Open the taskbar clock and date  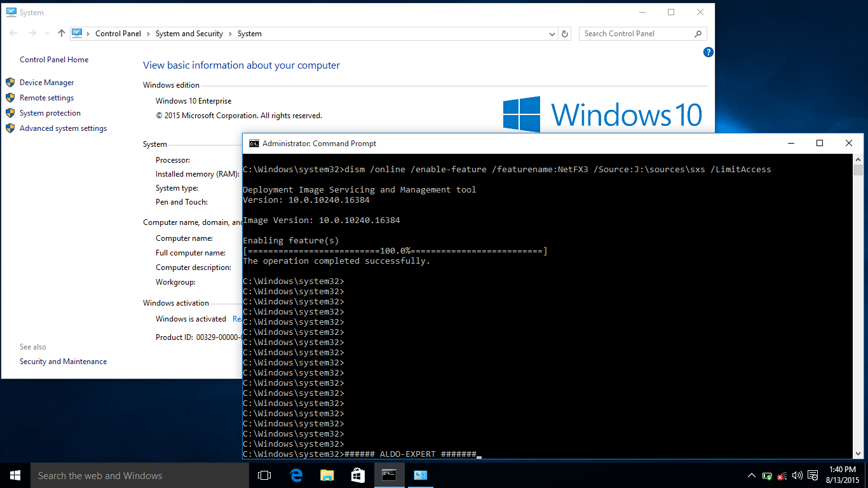coord(843,475)
